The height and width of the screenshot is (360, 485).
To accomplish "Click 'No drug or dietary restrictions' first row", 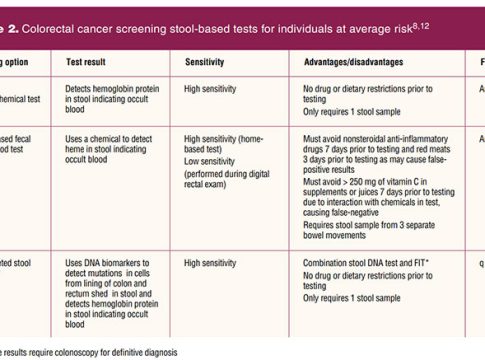I will [368, 94].
